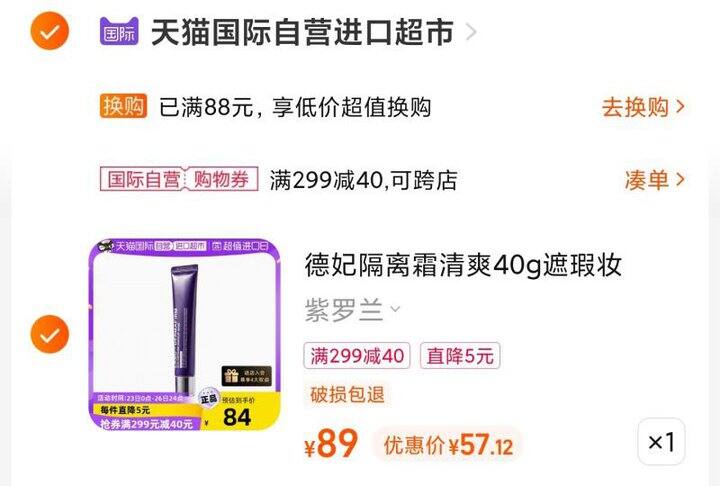The height and width of the screenshot is (486, 720).
Task: Click the arrow after 去换购
Action: (x=681, y=107)
